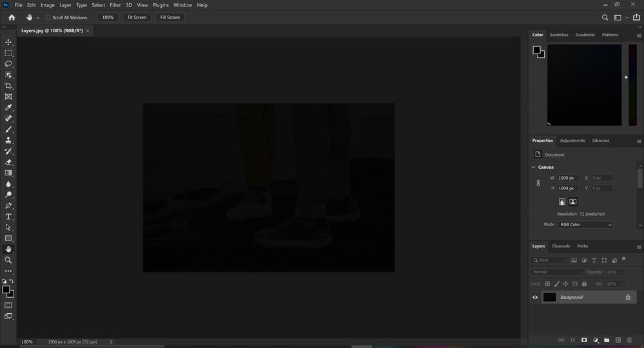
Task: Select the Brush tool
Action: pos(8,130)
